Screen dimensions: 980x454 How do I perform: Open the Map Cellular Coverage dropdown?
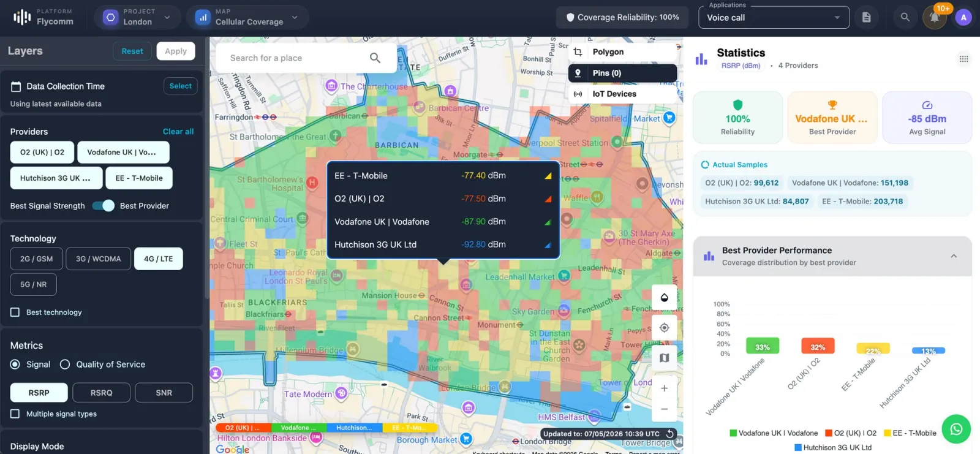pyautogui.click(x=247, y=17)
